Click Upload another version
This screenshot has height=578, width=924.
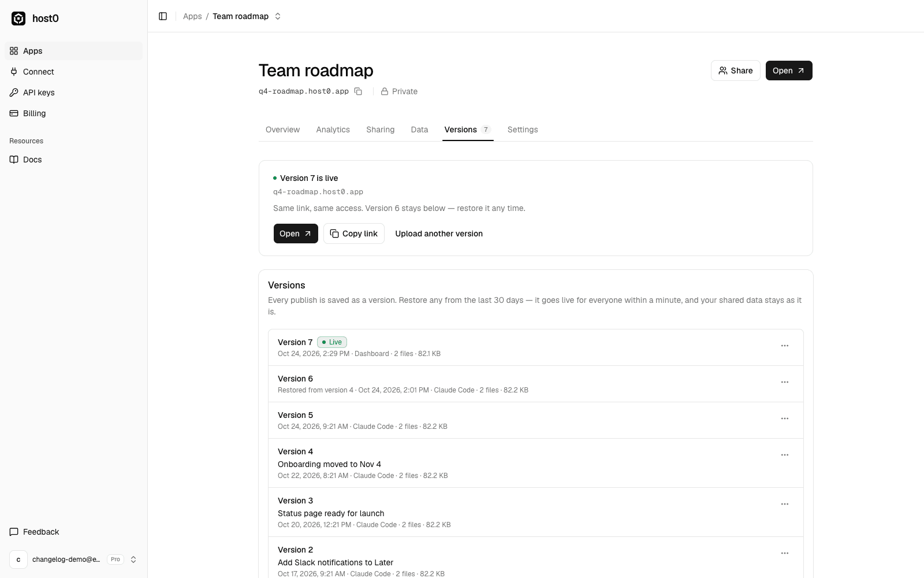pos(439,234)
